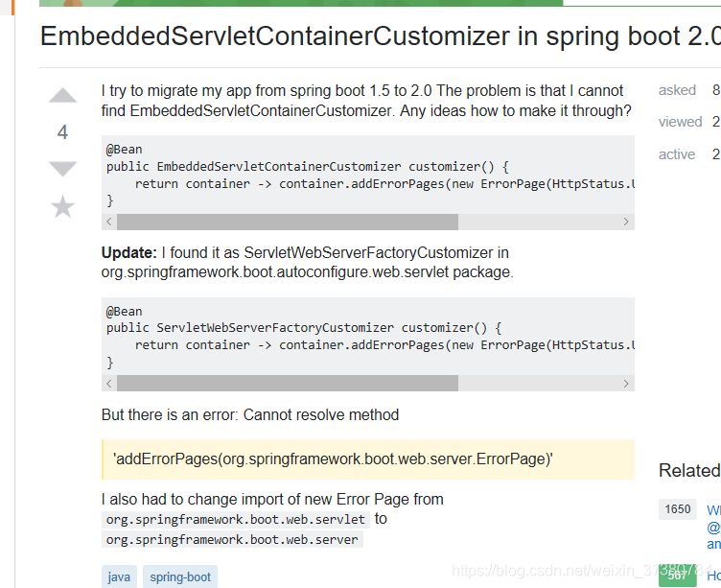Viewport: 721px width, 588px height.
Task: Click the yellow addErrorPages error blockquote
Action: point(368,459)
